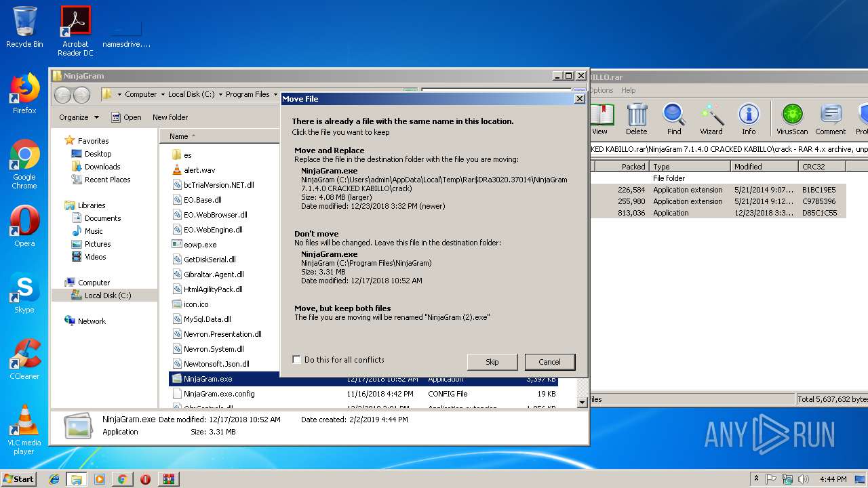Image resolution: width=868 pixels, height=488 pixels.
Task: Click New folder in the Explorer toolbar
Action: point(170,117)
